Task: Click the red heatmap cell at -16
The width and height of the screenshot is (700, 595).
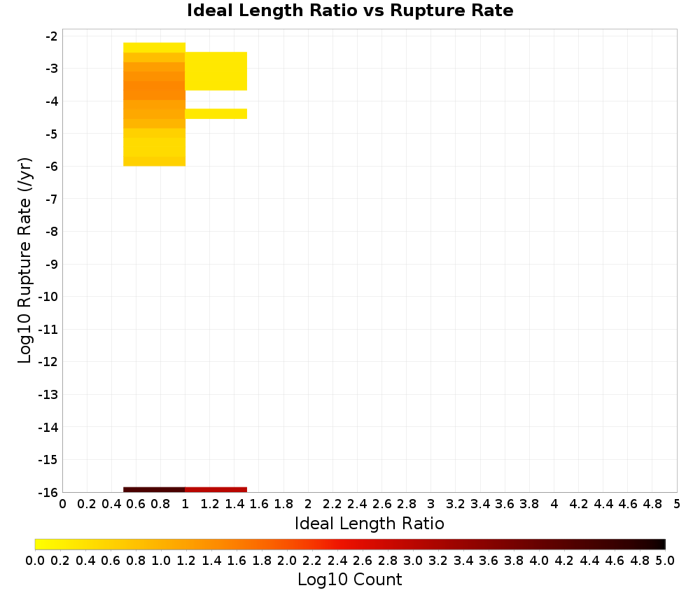Action: [x=216, y=490]
